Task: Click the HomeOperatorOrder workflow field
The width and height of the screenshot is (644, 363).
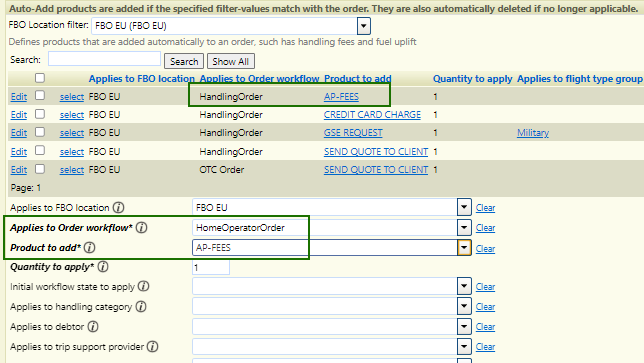Action: [x=324, y=227]
